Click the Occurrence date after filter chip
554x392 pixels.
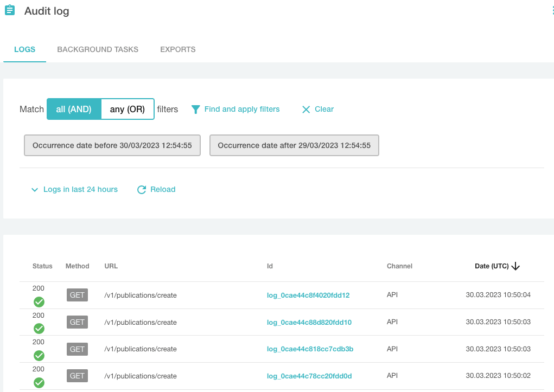[294, 145]
